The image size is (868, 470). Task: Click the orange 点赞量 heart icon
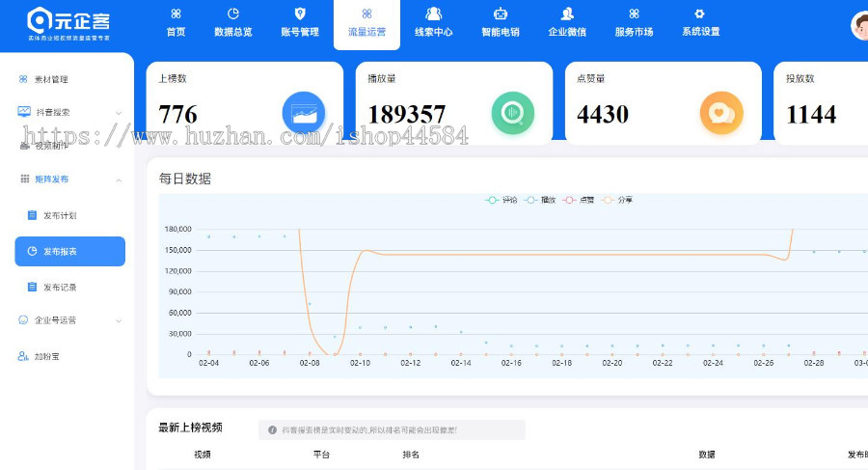pyautogui.click(x=721, y=113)
